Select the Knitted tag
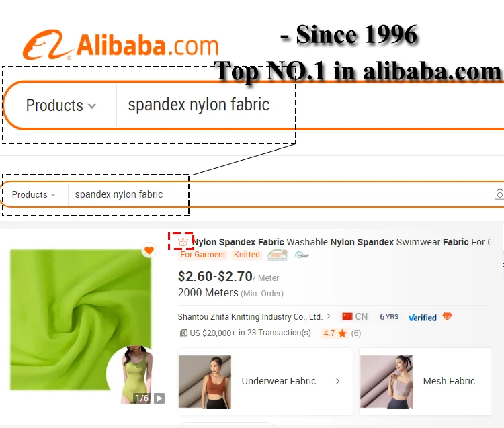 click(247, 255)
